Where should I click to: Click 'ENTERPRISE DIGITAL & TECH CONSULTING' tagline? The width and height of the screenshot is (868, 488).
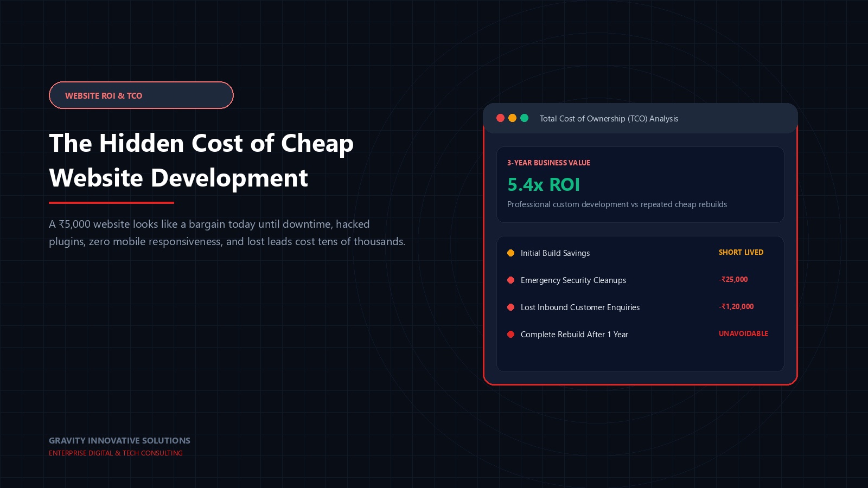[x=116, y=453]
